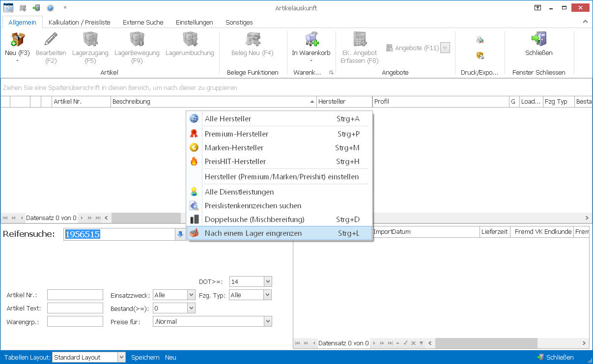This screenshot has width=593, height=364.
Task: Select Preislistenkennzeichen suchen entry
Action: [x=279, y=206]
